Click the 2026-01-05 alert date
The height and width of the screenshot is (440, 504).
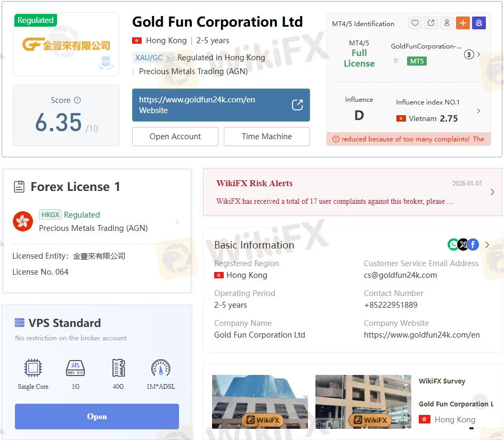(467, 183)
